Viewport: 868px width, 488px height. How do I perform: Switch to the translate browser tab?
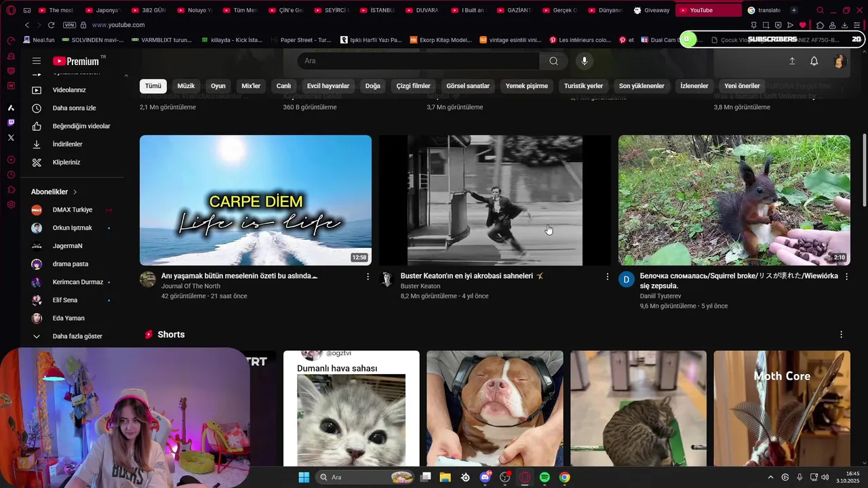764,10
